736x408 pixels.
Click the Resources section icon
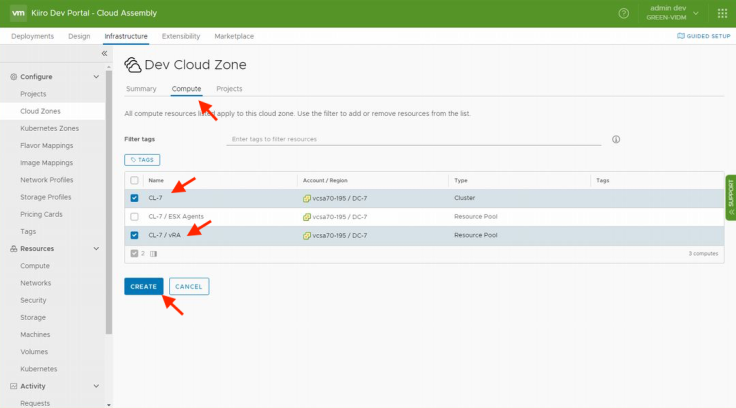coord(14,249)
